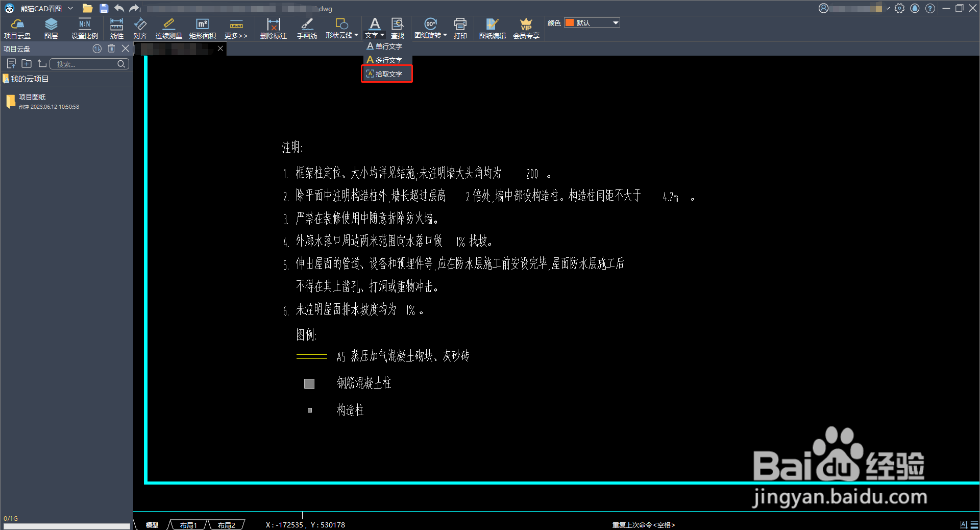Image resolution: width=980 pixels, height=530 pixels.
Task: Expand the account name dropdown arrow
Action: tap(888, 8)
